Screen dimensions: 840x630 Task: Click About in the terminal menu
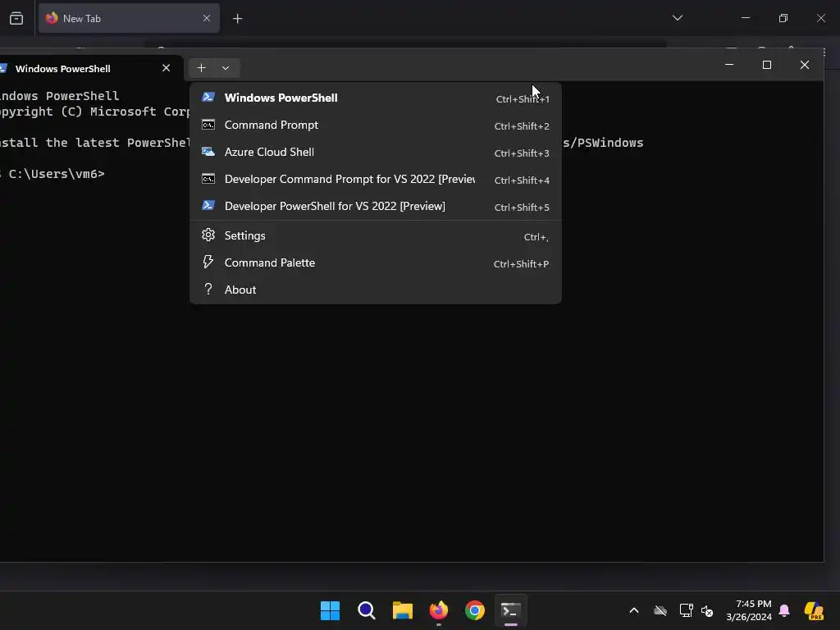click(x=376, y=290)
